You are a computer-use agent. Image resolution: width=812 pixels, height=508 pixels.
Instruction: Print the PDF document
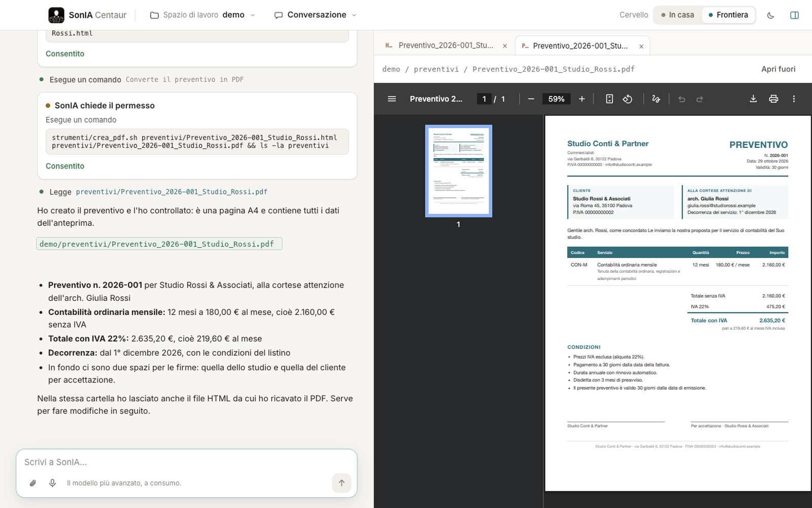click(x=773, y=99)
